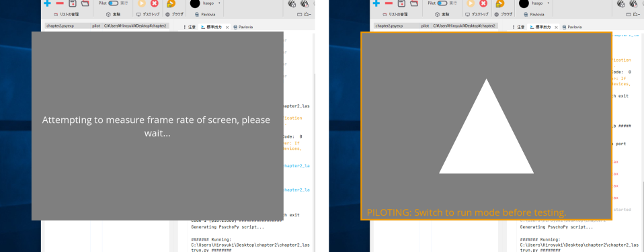Viewport: 644px width, 252px height.
Task: Click the C:\Users path cell in right screenshot
Action: pos(464,26)
